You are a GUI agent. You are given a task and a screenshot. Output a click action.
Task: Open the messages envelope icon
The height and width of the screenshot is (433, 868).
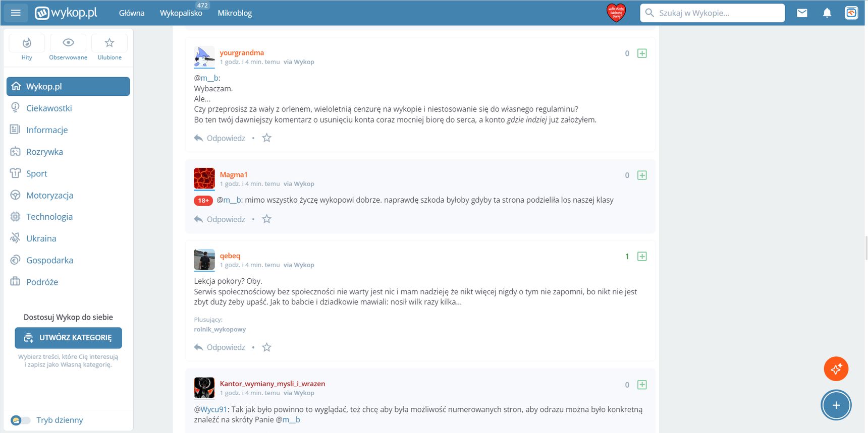pyautogui.click(x=802, y=13)
